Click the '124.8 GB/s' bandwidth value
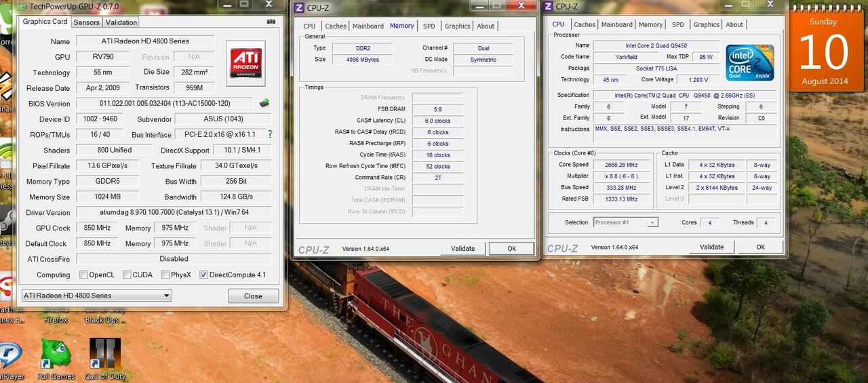 coord(236,197)
